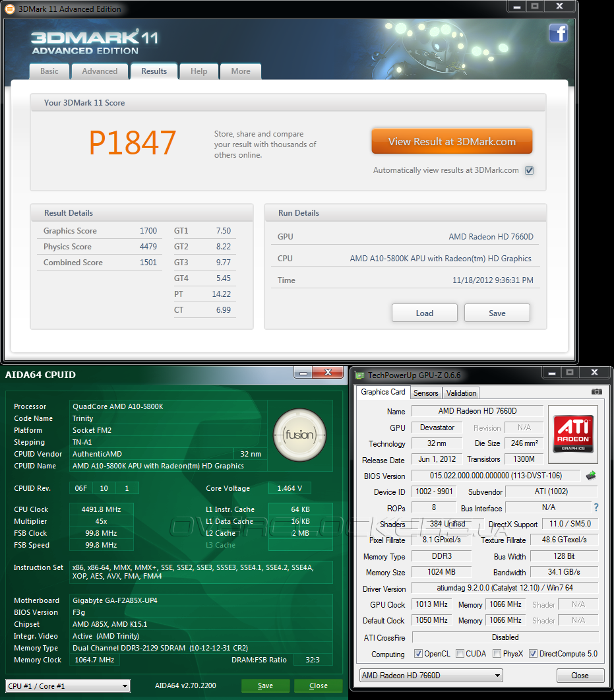Screen dimensions: 614x700
Task: Minimize the AIDA64 CPUID window
Action: point(303,372)
